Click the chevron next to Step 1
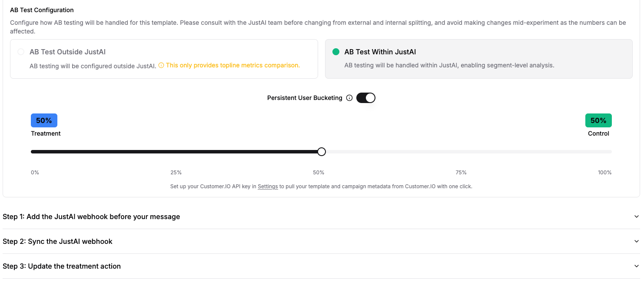644x283 pixels. point(636,216)
